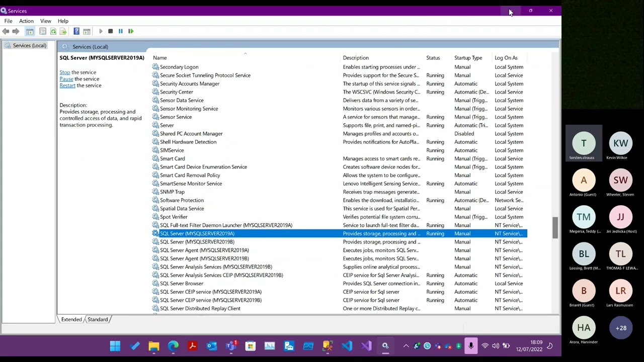This screenshot has height=362, width=644.
Task: Click the Stop the service link
Action: (65, 72)
